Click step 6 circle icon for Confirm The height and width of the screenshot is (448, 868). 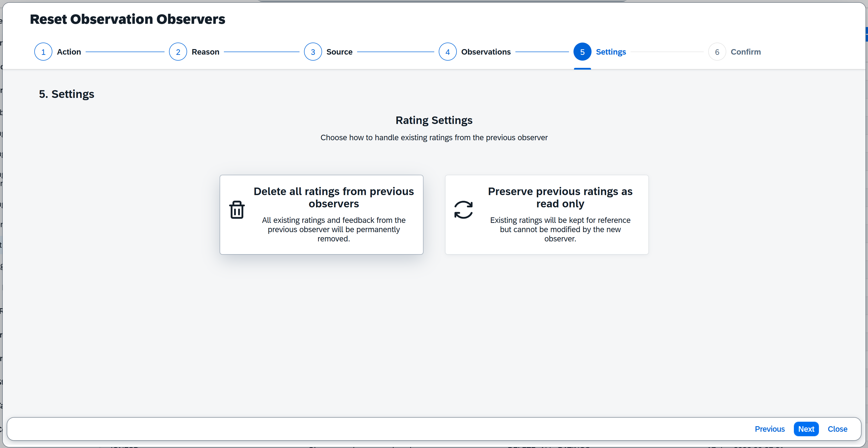(x=717, y=52)
